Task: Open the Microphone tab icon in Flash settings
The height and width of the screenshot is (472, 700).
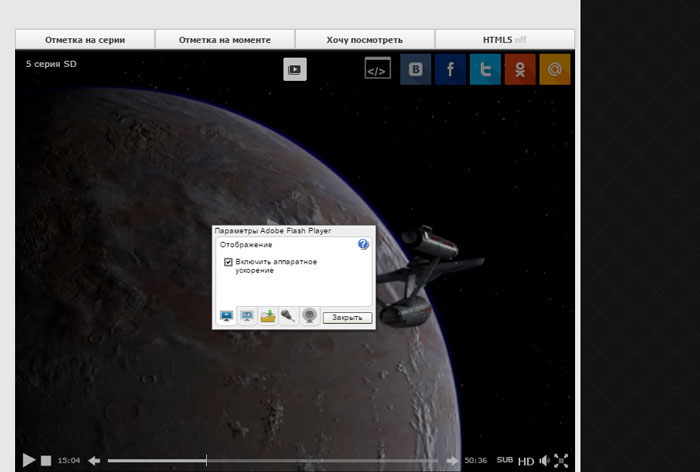Action: click(x=288, y=316)
